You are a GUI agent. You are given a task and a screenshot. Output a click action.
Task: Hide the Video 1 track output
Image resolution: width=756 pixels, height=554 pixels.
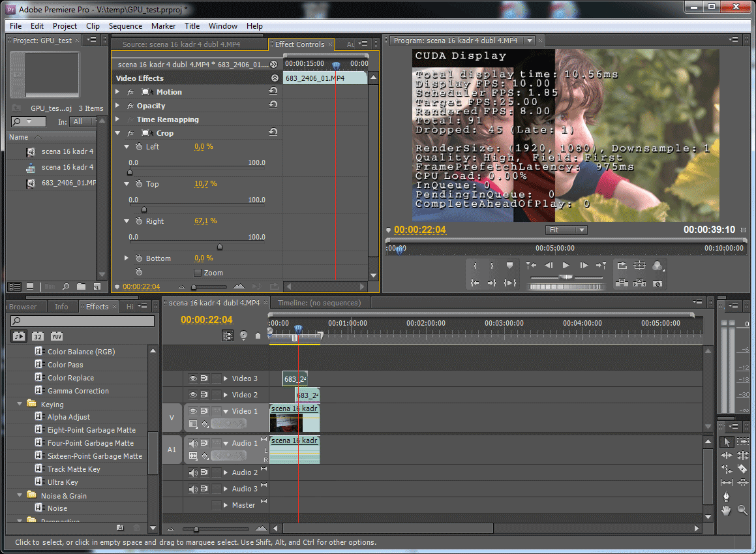coord(193,411)
